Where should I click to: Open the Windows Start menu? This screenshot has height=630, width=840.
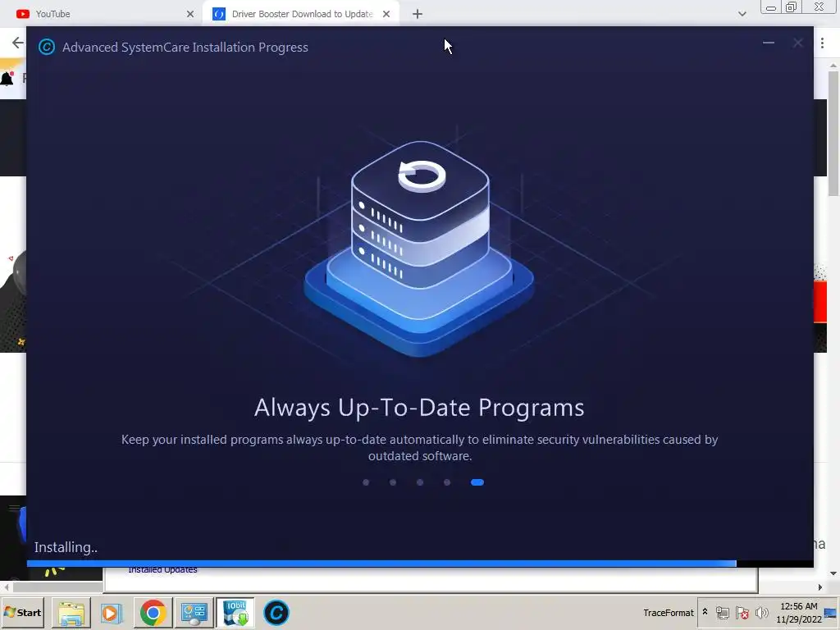pos(22,612)
